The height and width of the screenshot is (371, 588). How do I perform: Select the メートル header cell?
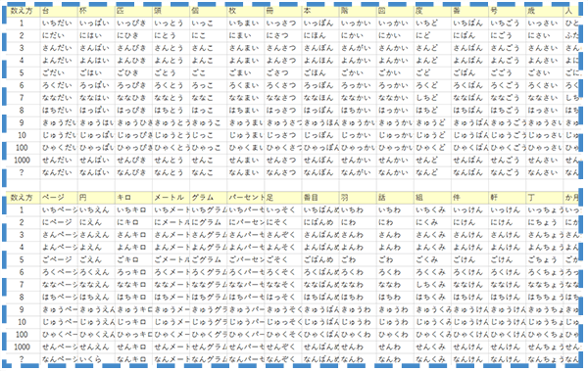171,198
